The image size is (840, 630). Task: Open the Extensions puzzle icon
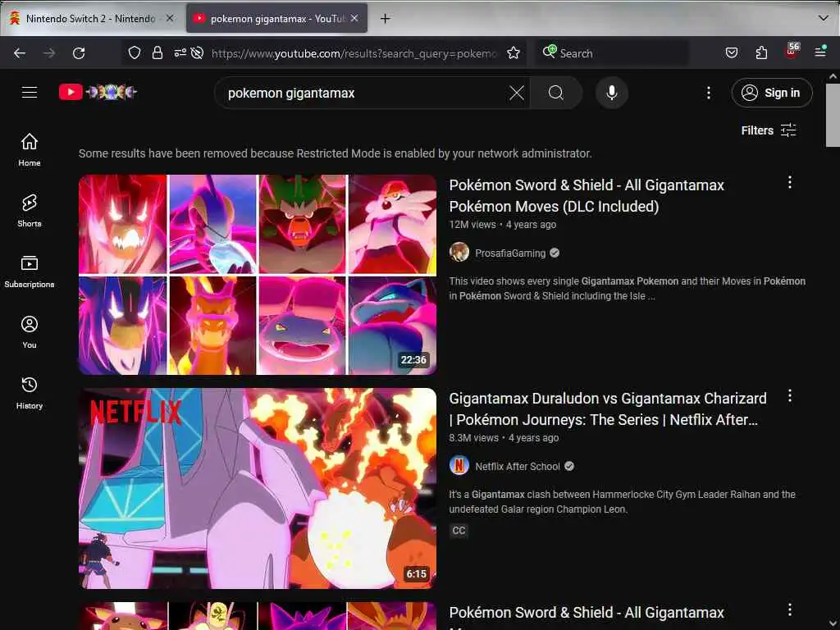761,52
